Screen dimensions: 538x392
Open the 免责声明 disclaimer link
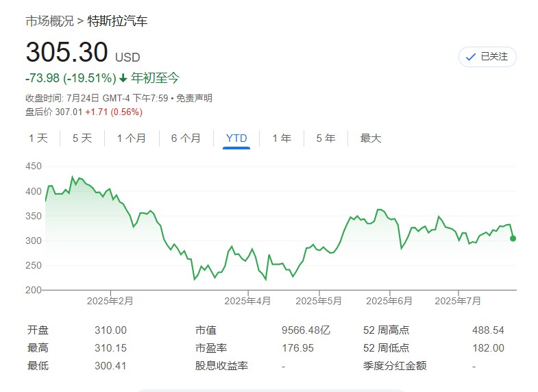(194, 98)
